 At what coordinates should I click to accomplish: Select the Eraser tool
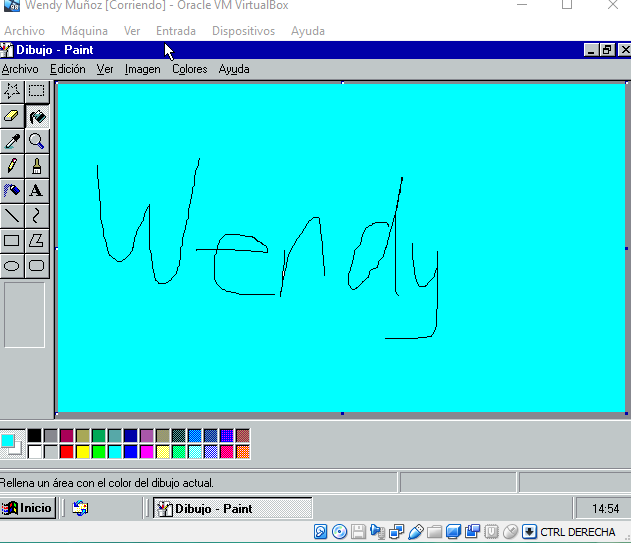12,116
